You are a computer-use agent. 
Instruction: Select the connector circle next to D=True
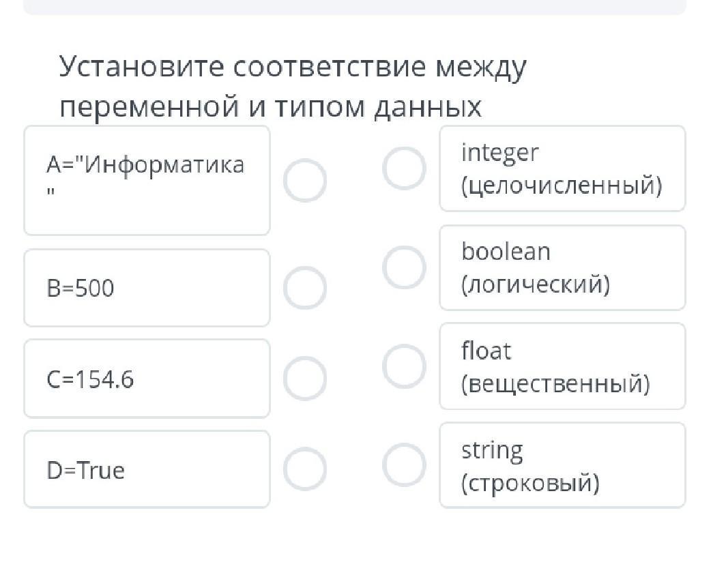304,469
